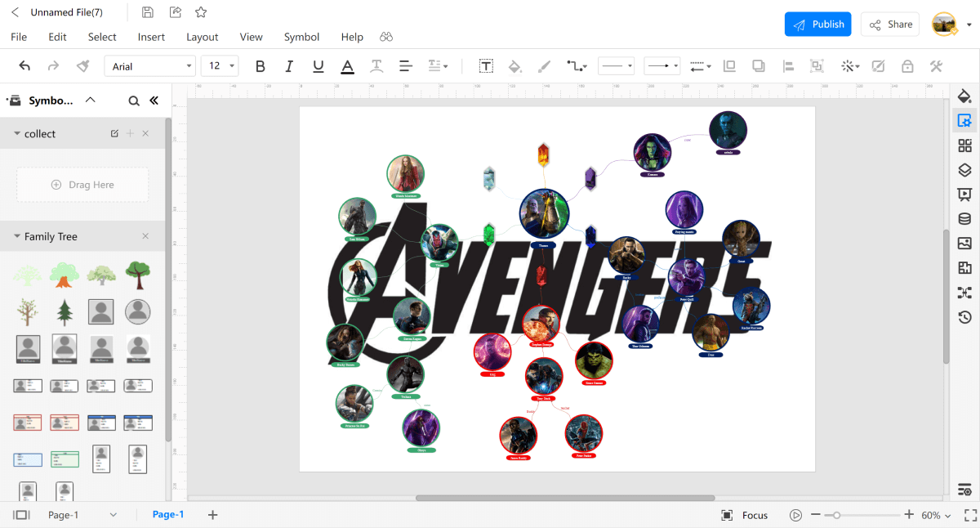Open the tools wrench icon
Screen dimensions: 980x528
[x=937, y=66]
